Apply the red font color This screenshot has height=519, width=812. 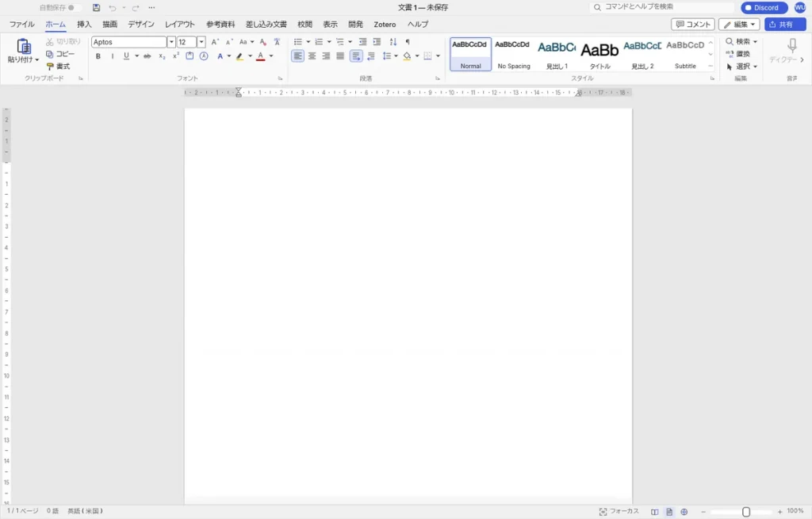[x=260, y=56]
